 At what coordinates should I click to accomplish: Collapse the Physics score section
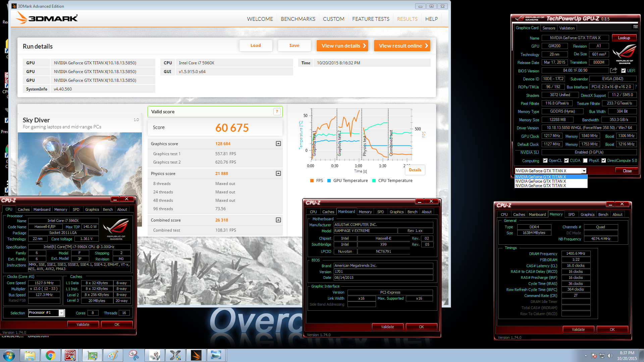pyautogui.click(x=278, y=173)
